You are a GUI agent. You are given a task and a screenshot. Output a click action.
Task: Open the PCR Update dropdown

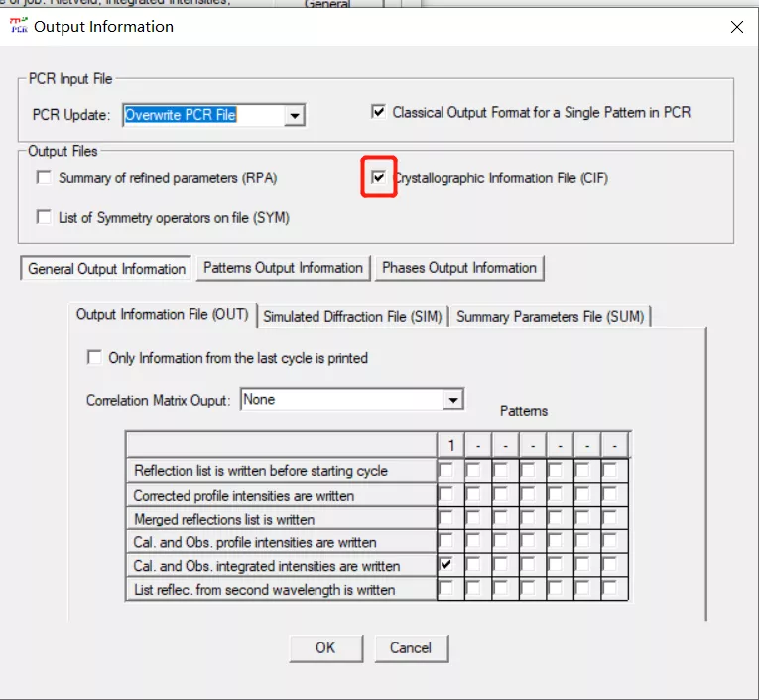tap(294, 116)
